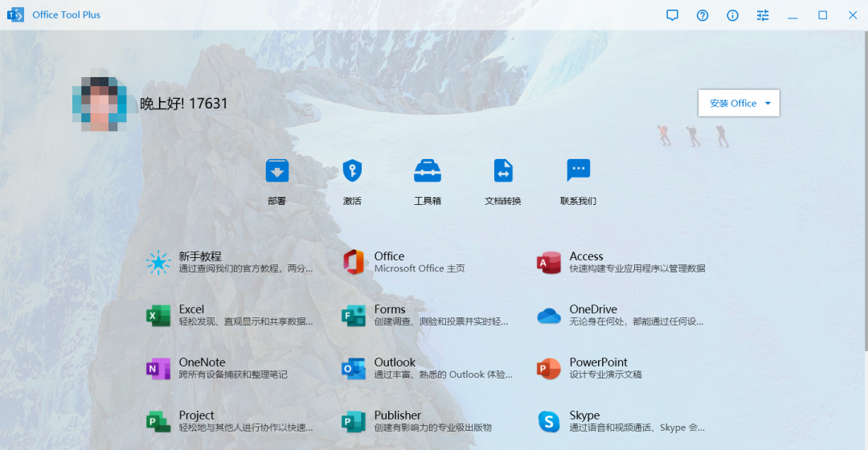
Task: Click the Forms app icon
Action: pyautogui.click(x=353, y=316)
